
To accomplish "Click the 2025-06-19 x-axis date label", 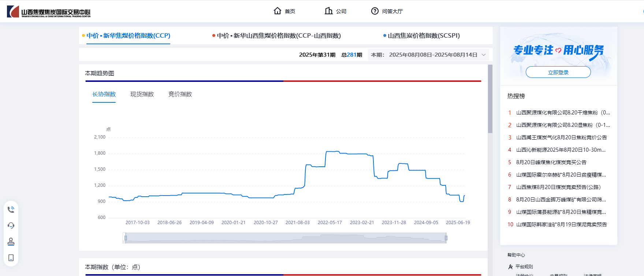I will click(x=458, y=223).
